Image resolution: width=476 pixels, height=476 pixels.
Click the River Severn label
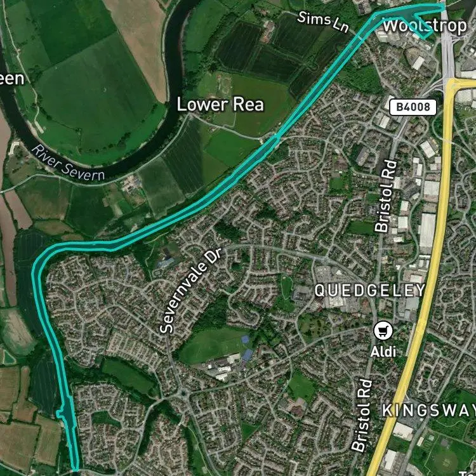click(x=68, y=163)
